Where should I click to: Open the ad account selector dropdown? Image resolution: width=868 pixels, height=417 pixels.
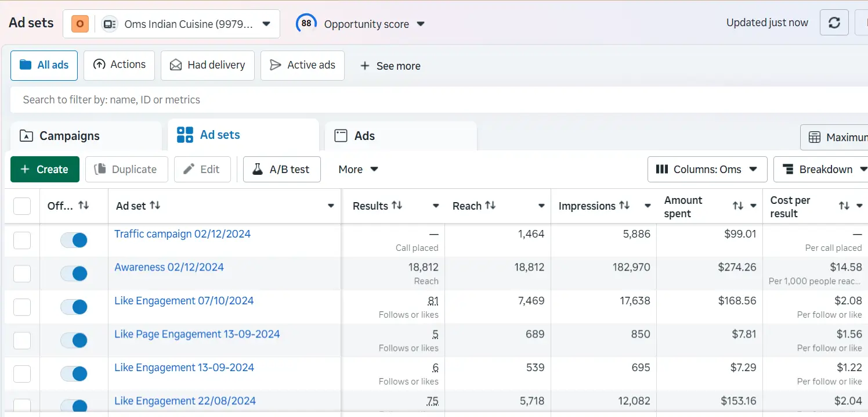266,24
